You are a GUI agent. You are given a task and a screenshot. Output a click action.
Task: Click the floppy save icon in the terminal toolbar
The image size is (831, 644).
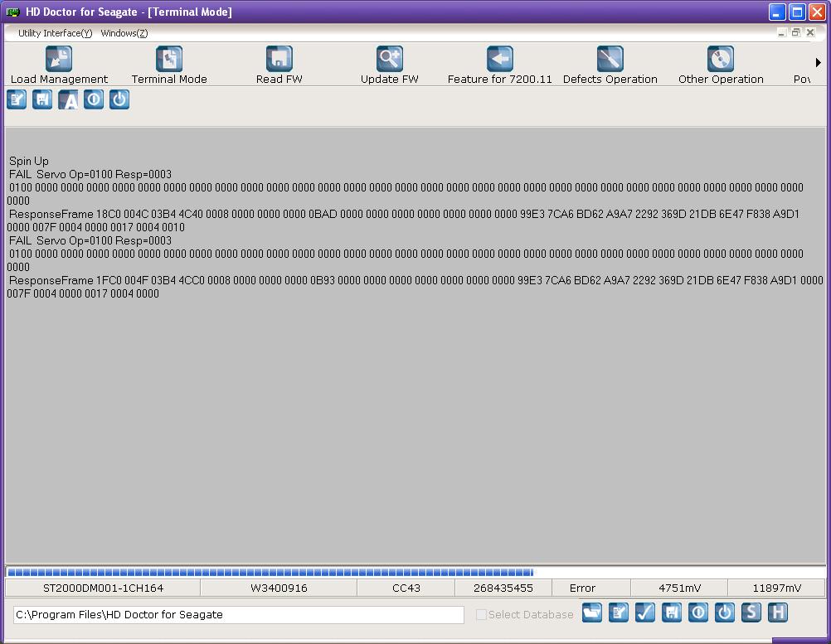point(42,99)
